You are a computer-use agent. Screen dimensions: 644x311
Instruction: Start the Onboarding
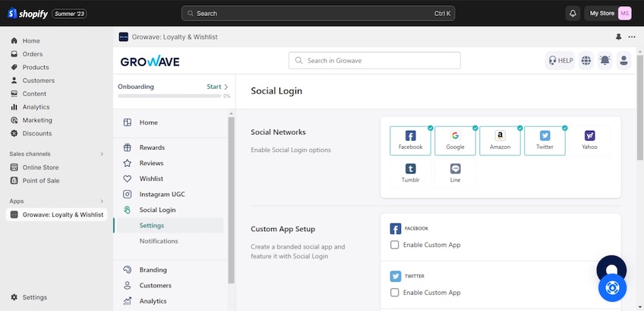217,87
